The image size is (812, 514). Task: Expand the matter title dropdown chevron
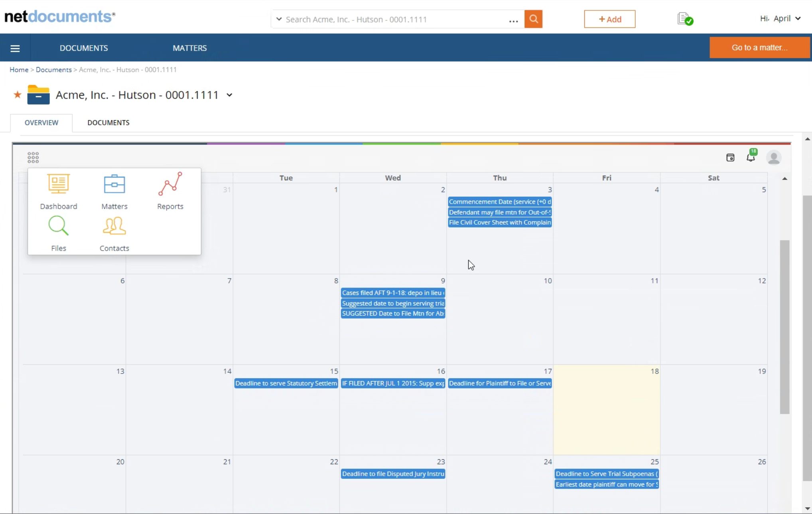229,95
